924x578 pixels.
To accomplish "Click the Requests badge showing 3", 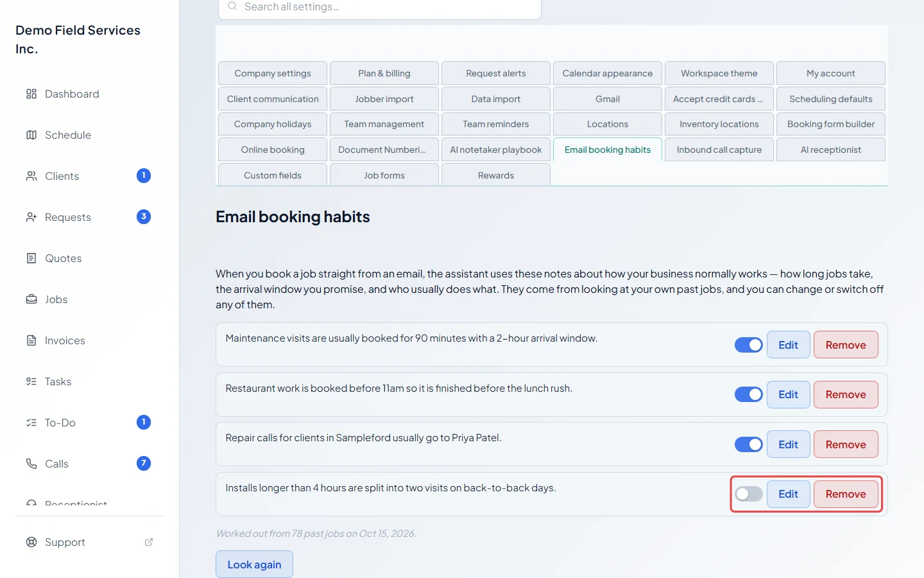I will [144, 217].
